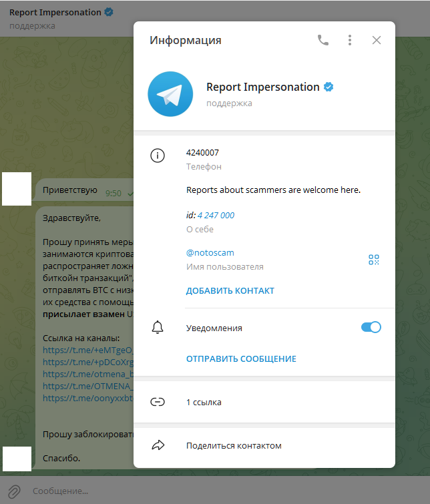The height and width of the screenshot is (504, 430).
Task: Toggle the Уведомления notifications switch
Action: pyautogui.click(x=371, y=327)
